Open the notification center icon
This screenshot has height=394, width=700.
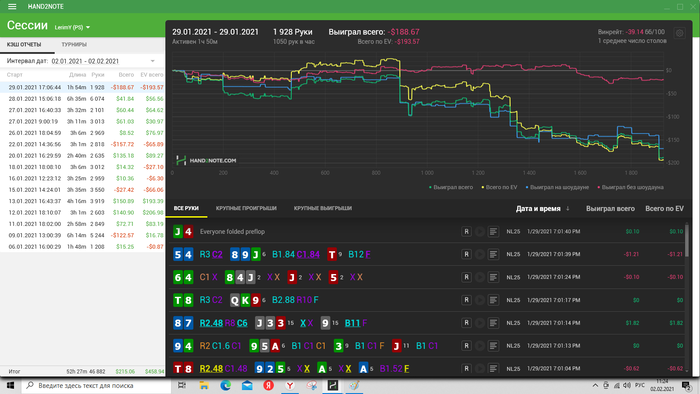[687, 385]
